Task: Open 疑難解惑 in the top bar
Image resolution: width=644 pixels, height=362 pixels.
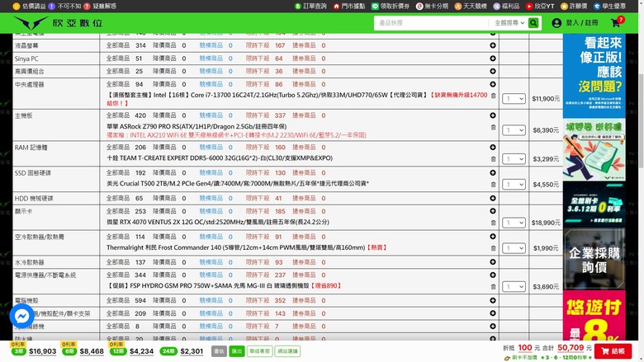Action: click(x=100, y=6)
